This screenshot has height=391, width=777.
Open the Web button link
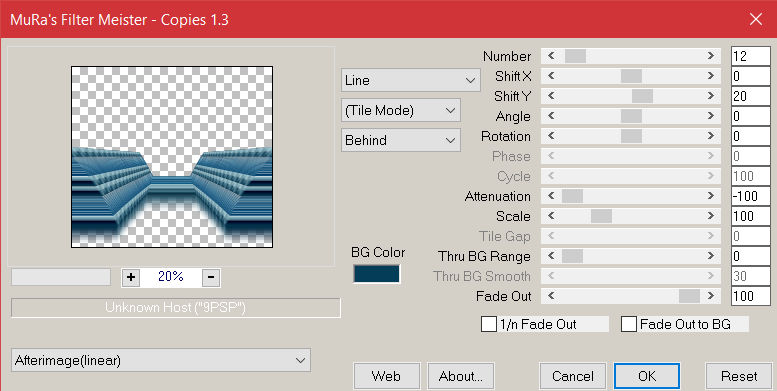[x=386, y=376]
